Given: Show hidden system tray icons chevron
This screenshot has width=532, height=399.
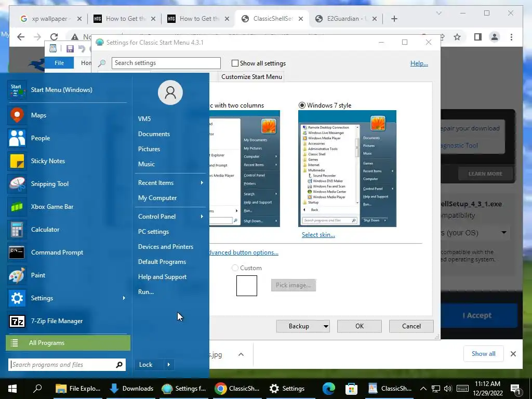Looking at the screenshot, I should tap(423, 389).
